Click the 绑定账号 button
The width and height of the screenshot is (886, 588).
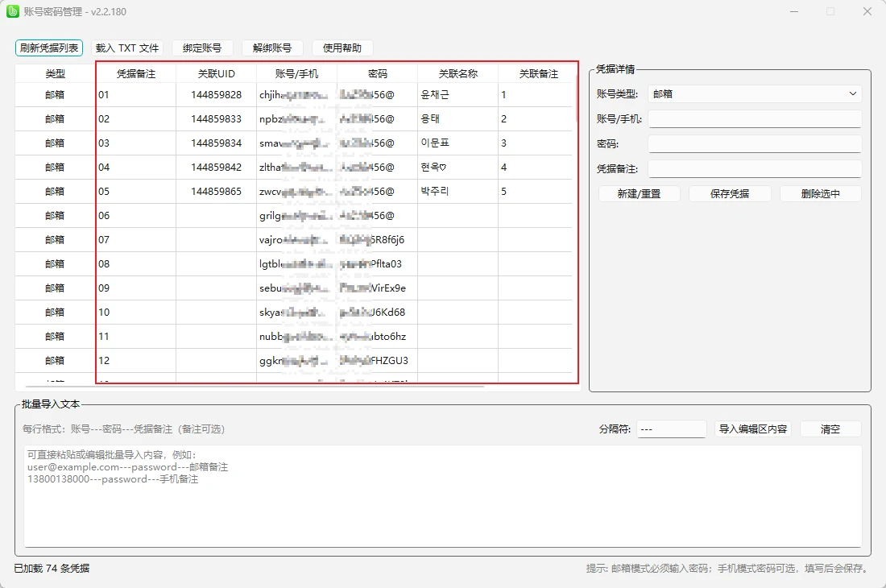click(201, 48)
